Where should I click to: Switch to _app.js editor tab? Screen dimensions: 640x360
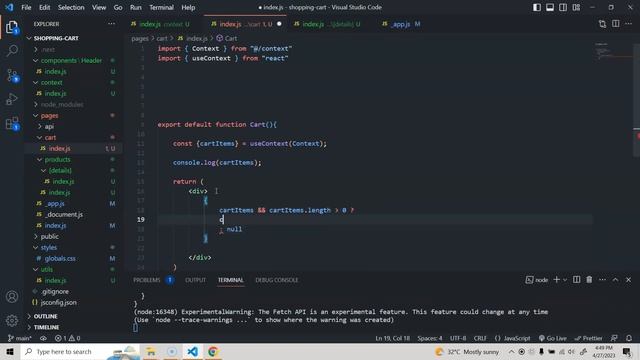pos(401,24)
